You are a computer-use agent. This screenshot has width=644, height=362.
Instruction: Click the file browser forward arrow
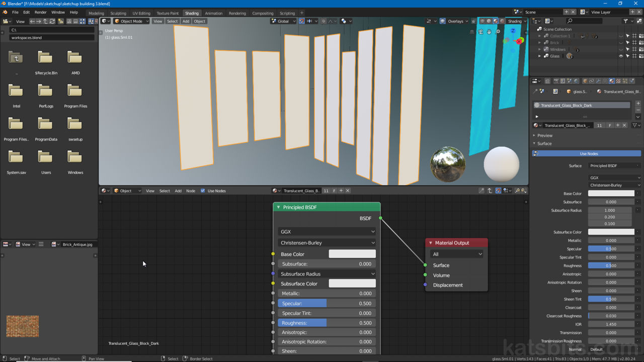[x=38, y=21]
